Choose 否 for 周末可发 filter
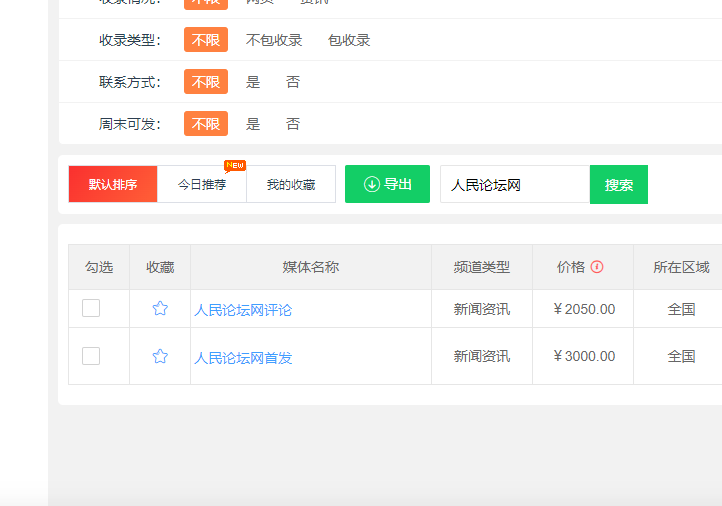 [292, 124]
